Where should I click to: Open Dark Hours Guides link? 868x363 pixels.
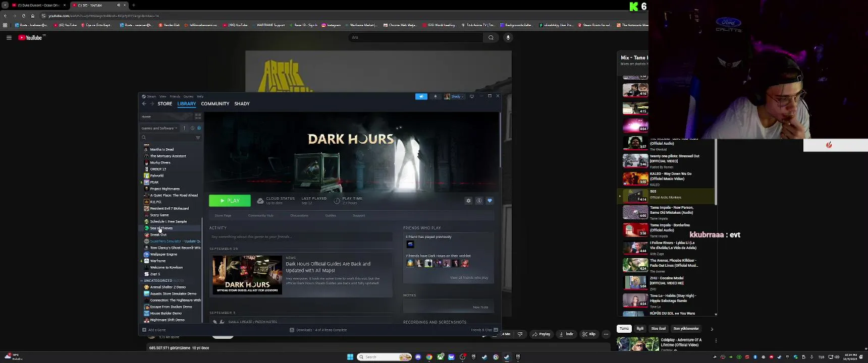point(331,216)
